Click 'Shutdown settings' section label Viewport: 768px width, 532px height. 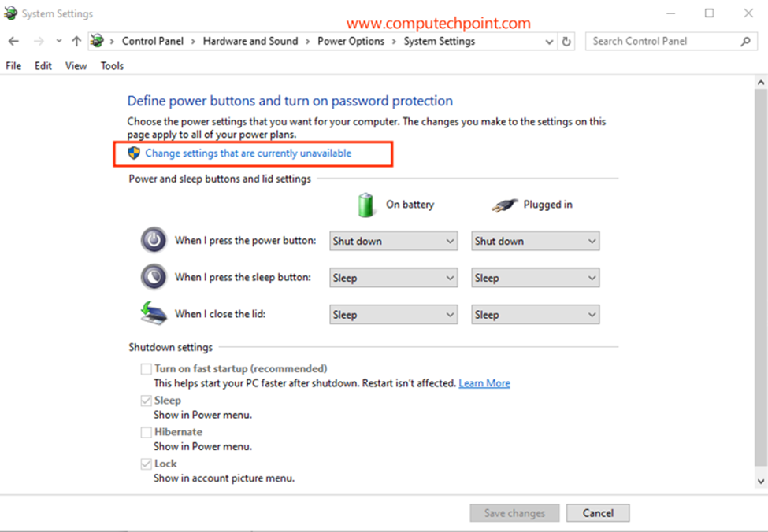(x=170, y=347)
